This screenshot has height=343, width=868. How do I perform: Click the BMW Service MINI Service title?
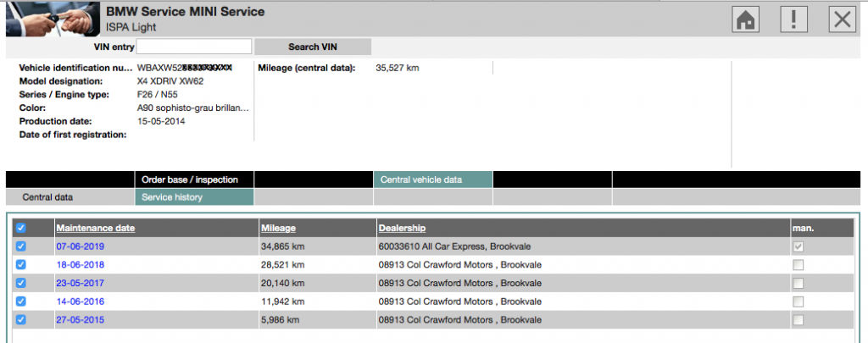pos(186,12)
